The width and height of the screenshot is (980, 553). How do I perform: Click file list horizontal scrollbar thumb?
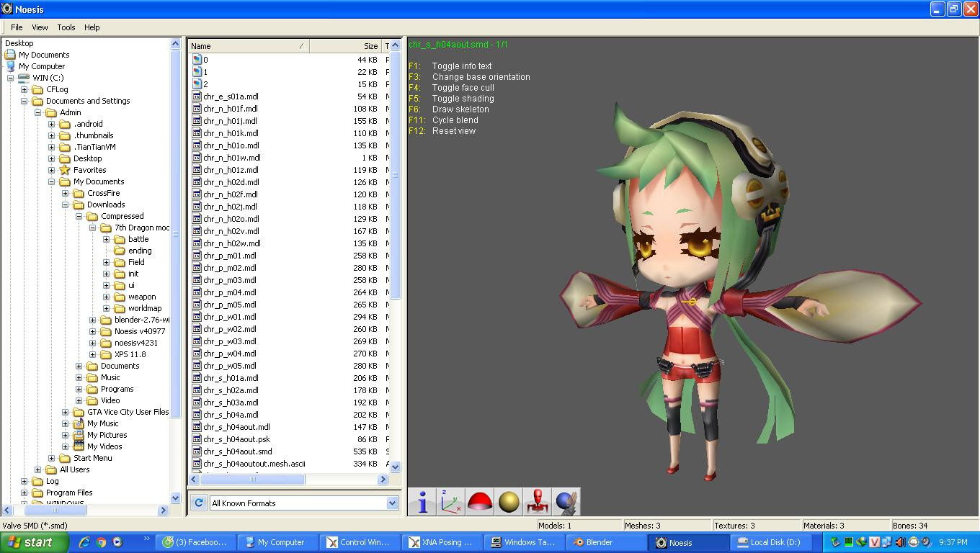pos(253,479)
